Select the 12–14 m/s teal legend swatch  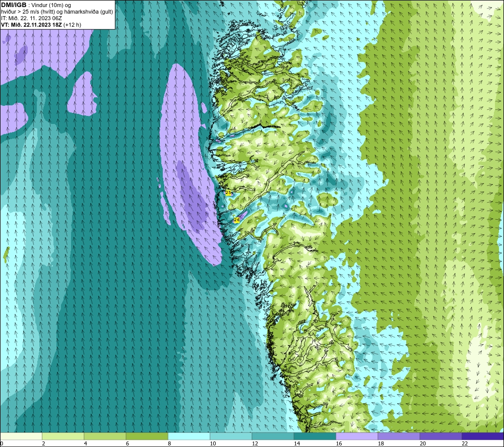tap(273, 436)
